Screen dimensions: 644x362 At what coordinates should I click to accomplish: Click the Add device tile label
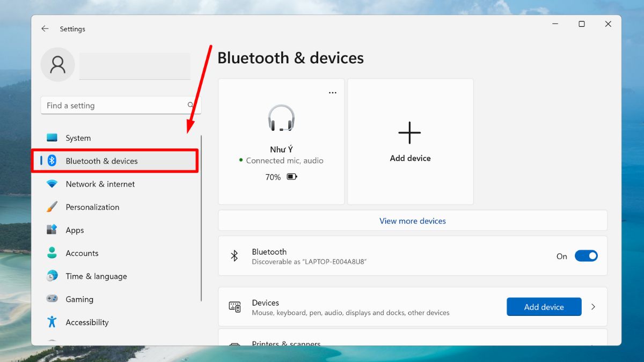(410, 158)
